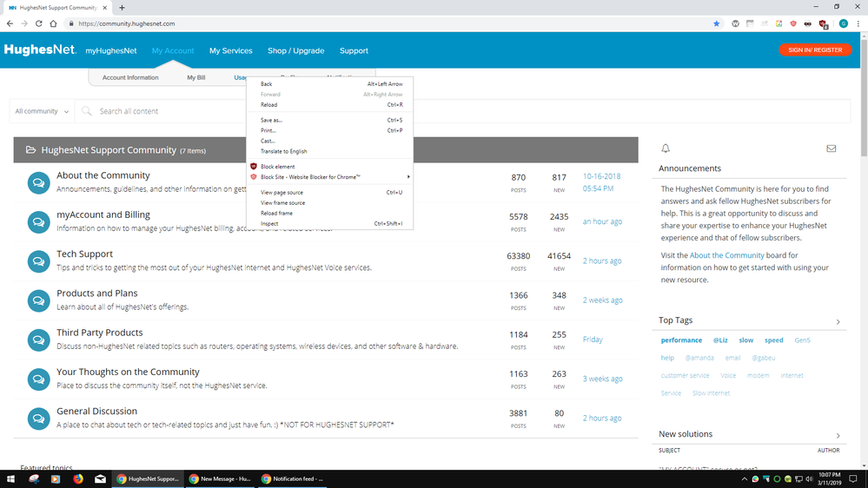The image size is (868, 488).
Task: Select Inspect from the context menu
Action: [269, 223]
